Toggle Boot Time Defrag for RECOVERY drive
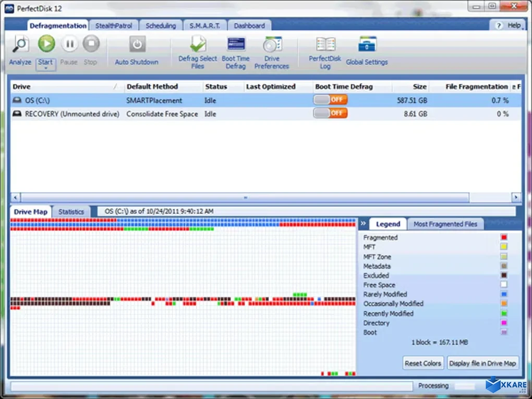 (331, 113)
